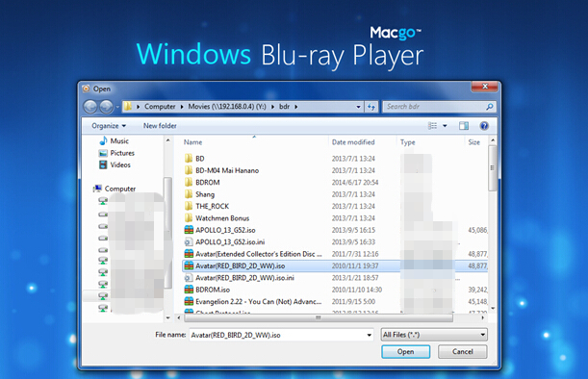Click the THE_ROCK folder icon
588x379 pixels.
(189, 206)
